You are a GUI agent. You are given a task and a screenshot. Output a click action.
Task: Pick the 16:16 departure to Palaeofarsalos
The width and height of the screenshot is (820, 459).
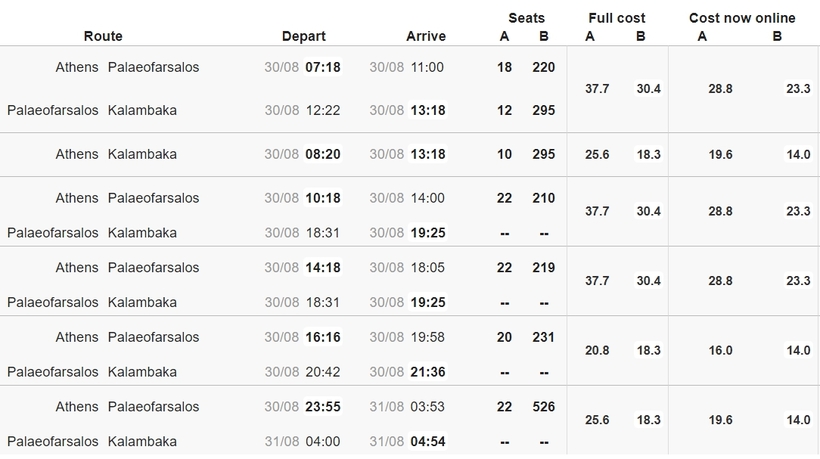tap(323, 337)
